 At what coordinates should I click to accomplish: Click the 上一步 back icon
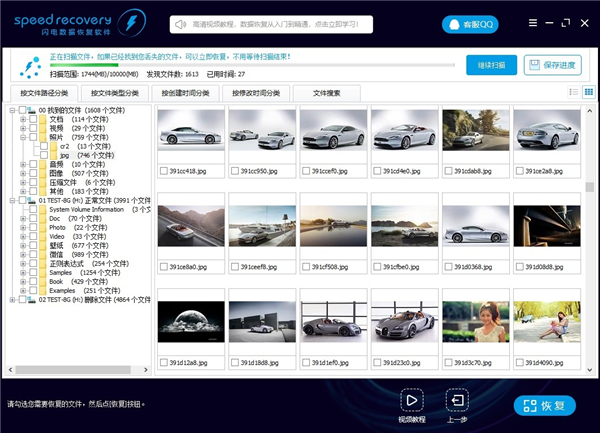coord(457,401)
